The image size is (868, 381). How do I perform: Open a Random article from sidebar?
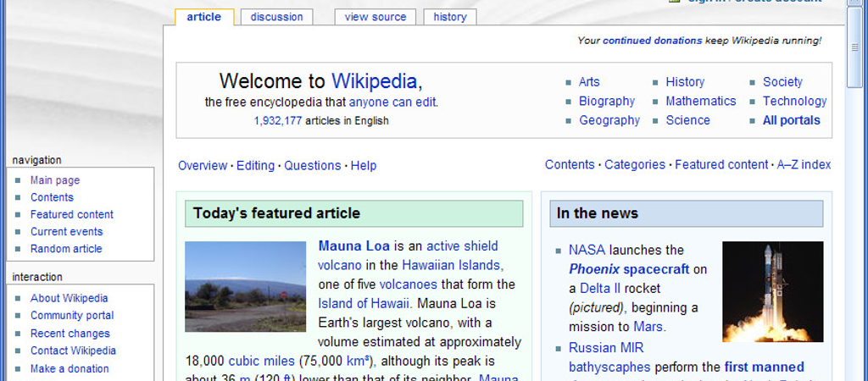pos(66,249)
